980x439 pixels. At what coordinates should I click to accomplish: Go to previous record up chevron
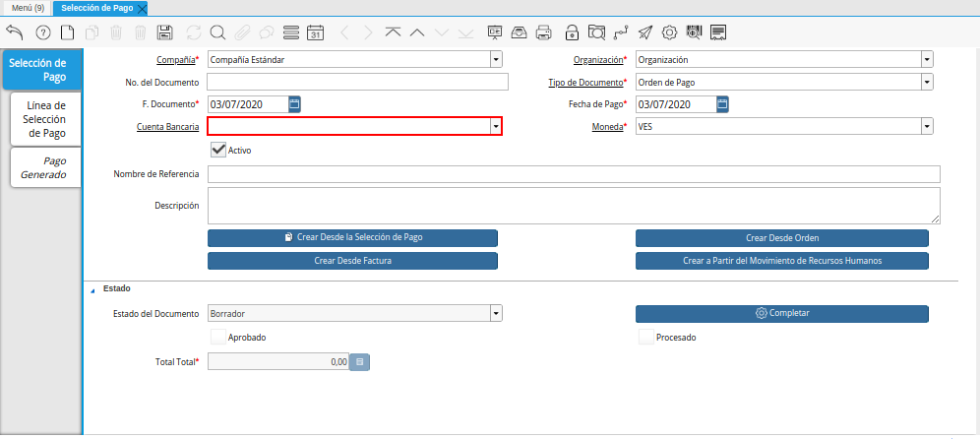coord(417,32)
